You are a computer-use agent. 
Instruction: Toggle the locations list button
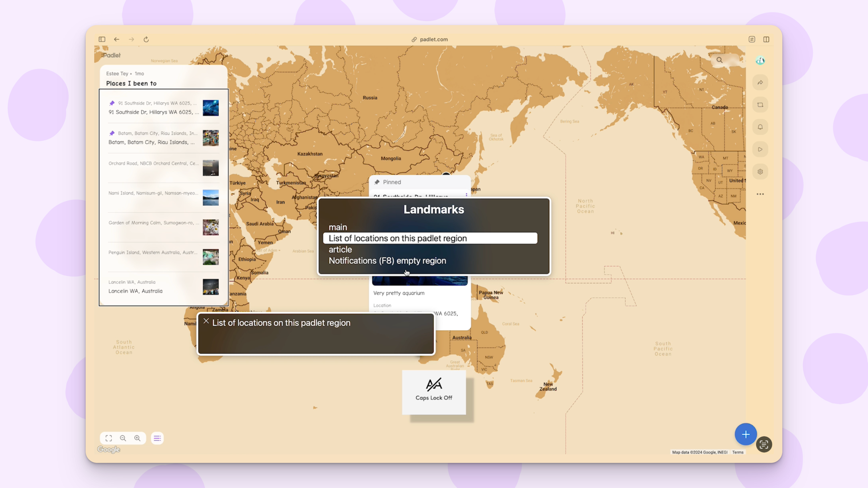click(x=157, y=438)
